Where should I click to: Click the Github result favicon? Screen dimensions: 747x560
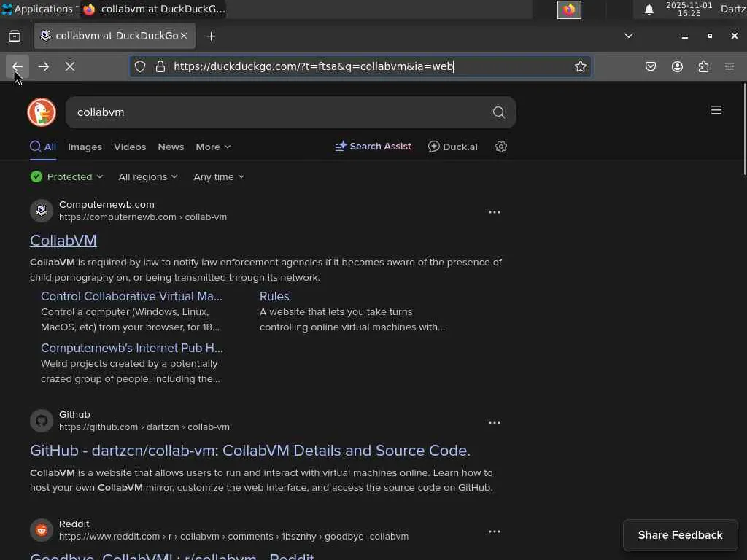click(42, 421)
